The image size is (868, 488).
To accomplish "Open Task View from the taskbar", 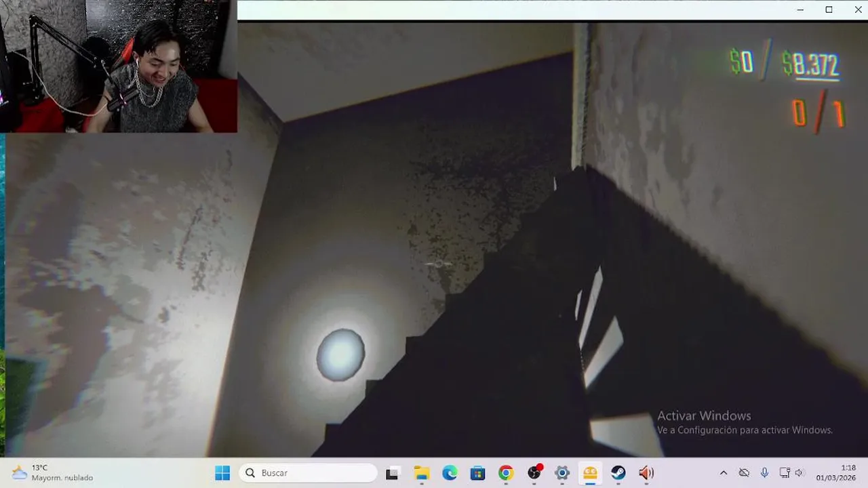I will point(392,473).
